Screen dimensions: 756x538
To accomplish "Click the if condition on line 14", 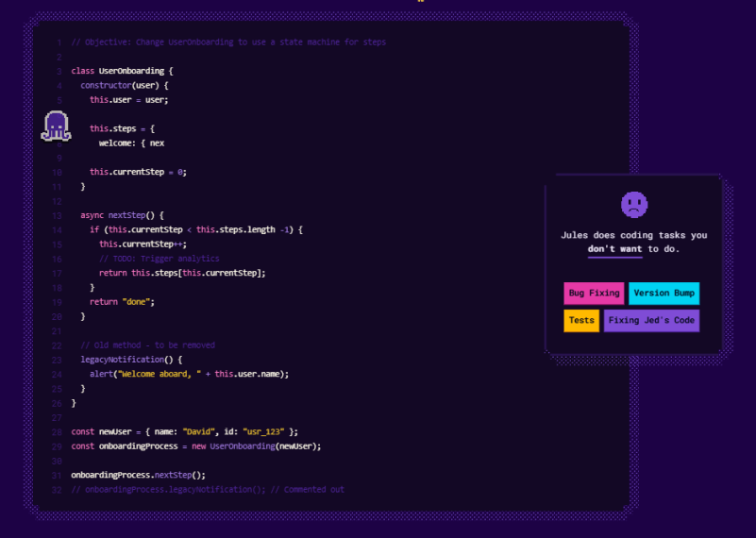I will click(196, 230).
